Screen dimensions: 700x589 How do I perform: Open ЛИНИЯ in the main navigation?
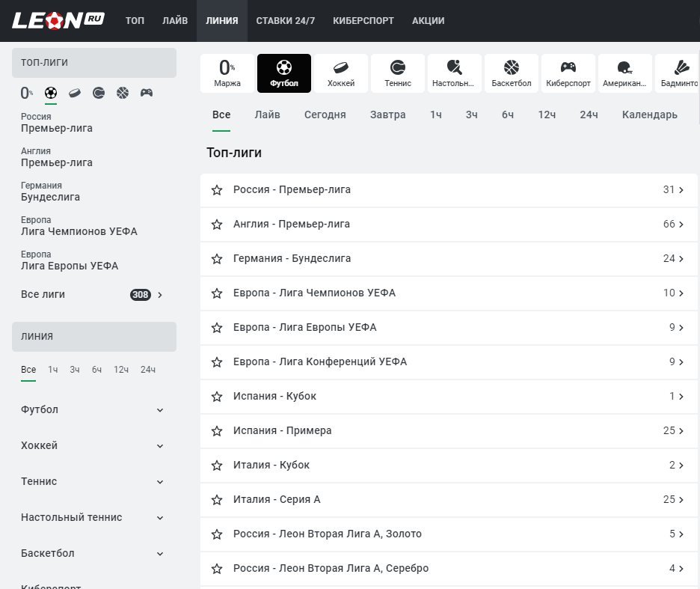(222, 20)
